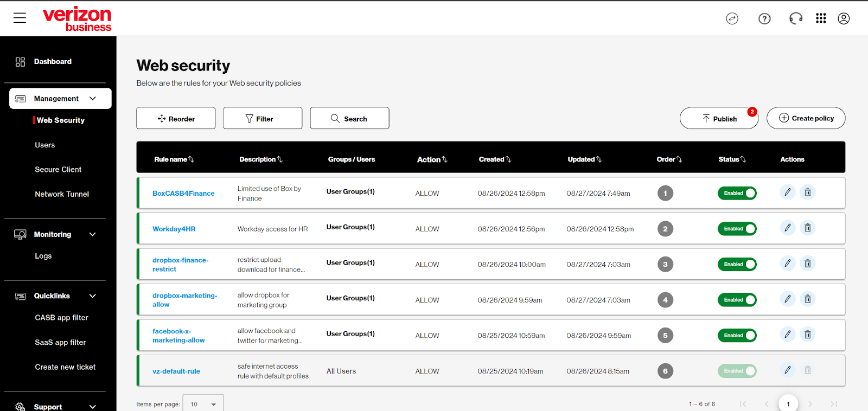Toggle Enabled switch for BoxCASB4Finance

pos(737,193)
